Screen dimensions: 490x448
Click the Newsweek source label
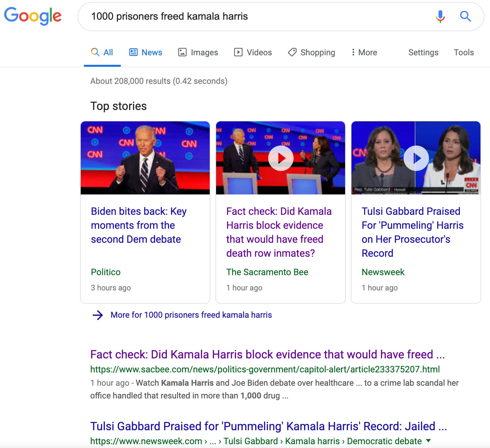point(383,272)
